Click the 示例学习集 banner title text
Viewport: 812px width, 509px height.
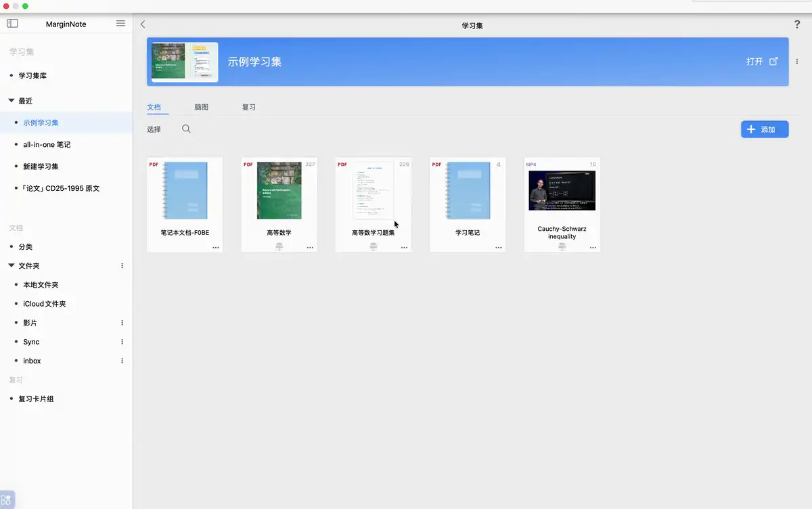click(x=254, y=62)
